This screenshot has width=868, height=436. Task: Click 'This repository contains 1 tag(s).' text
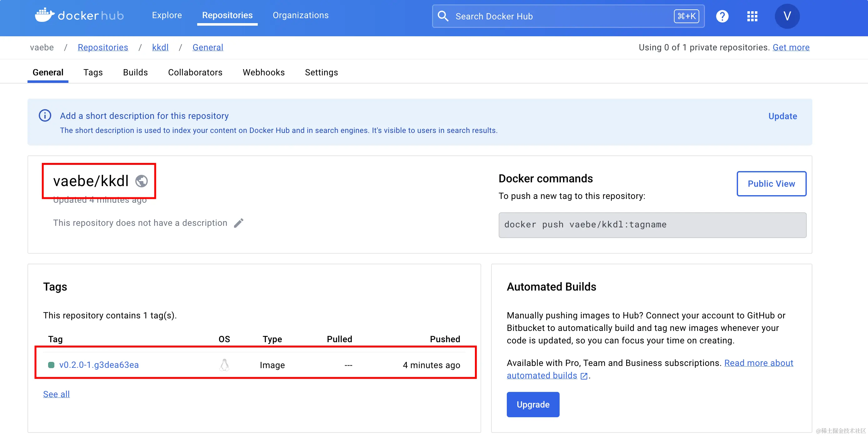point(110,315)
